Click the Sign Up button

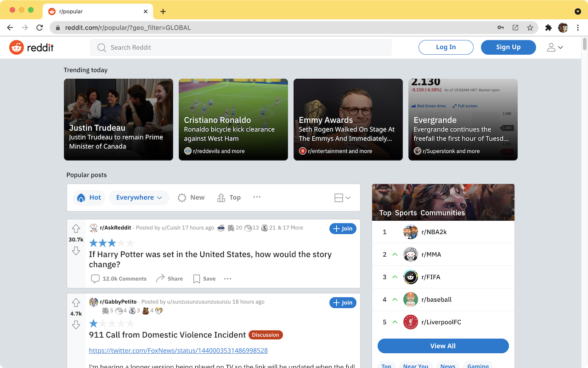pyautogui.click(x=508, y=47)
